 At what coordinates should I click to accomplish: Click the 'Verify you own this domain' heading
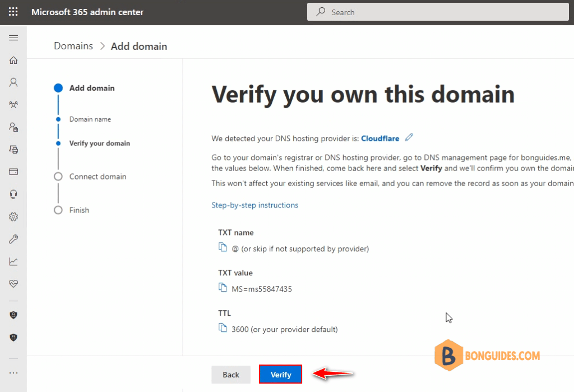coord(363,95)
